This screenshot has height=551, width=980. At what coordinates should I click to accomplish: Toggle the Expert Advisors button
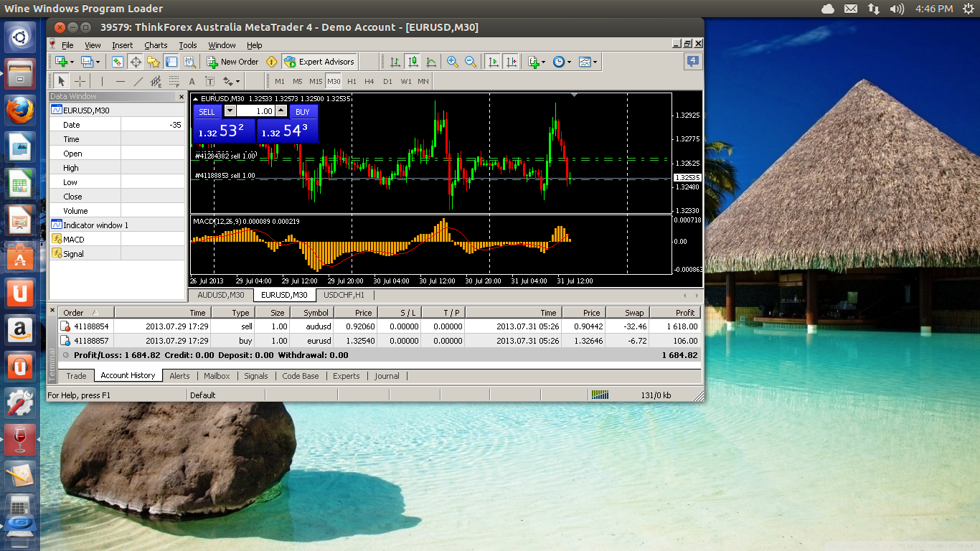(x=319, y=62)
